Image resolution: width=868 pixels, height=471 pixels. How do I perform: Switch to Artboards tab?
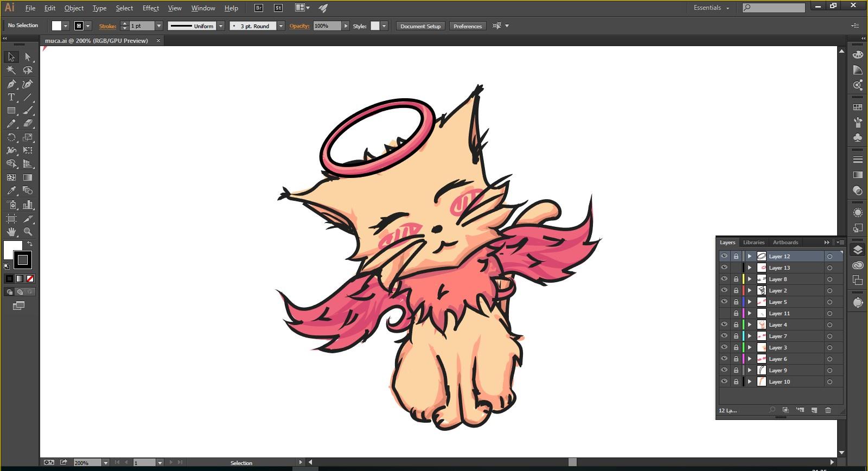[x=785, y=243]
